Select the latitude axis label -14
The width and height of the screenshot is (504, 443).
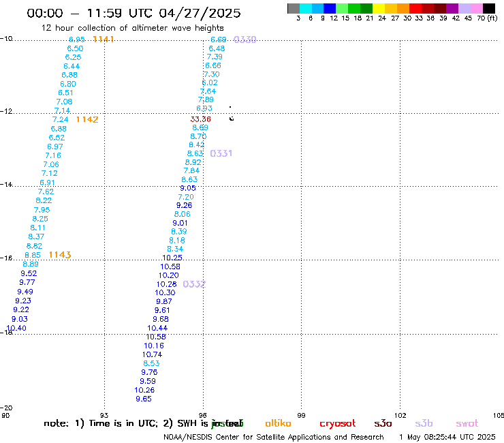tap(6, 184)
